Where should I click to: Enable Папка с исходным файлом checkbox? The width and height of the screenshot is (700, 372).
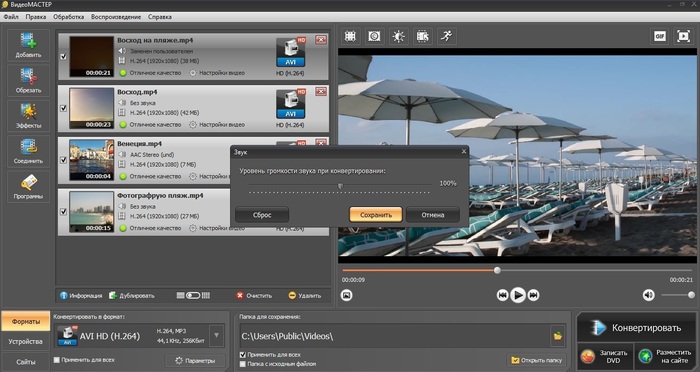coord(243,364)
